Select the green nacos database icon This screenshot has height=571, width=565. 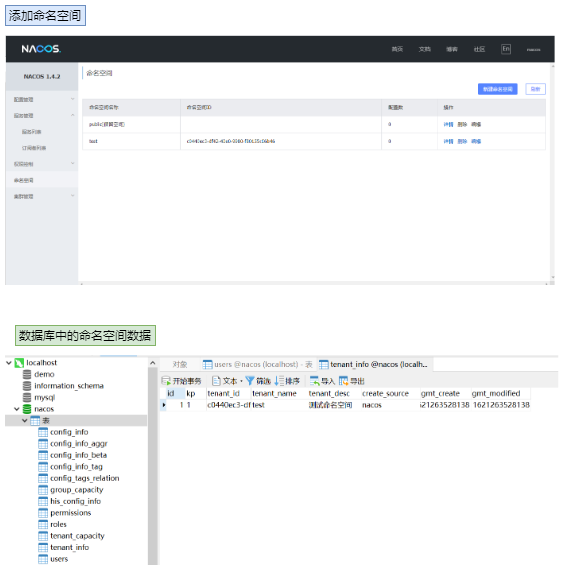tap(27, 409)
